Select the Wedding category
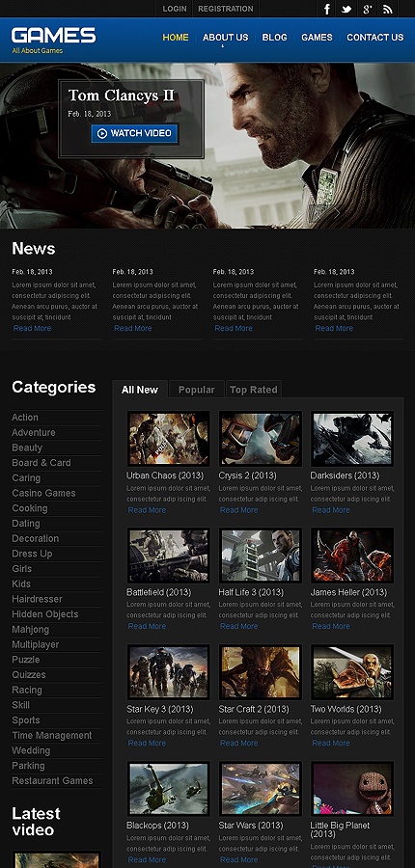 (31, 750)
